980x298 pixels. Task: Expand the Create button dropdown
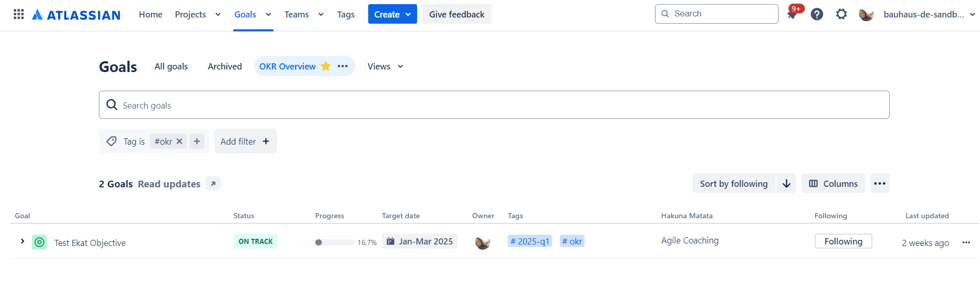(x=408, y=14)
